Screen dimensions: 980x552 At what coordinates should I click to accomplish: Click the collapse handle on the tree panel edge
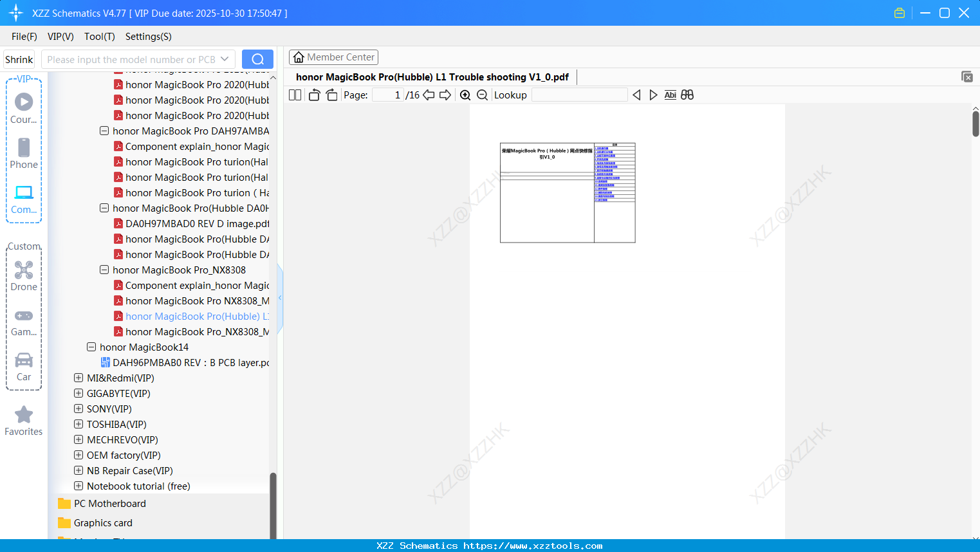[x=280, y=298]
